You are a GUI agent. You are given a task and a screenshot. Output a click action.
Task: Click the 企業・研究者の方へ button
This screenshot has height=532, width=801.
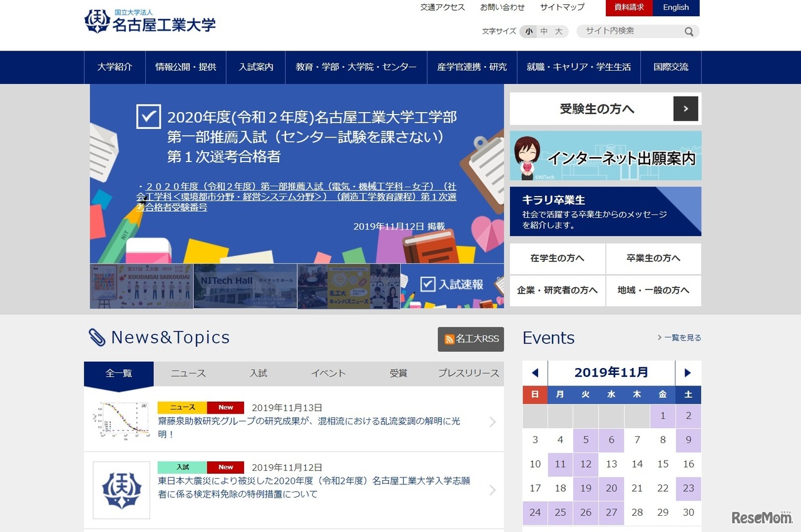tap(557, 290)
